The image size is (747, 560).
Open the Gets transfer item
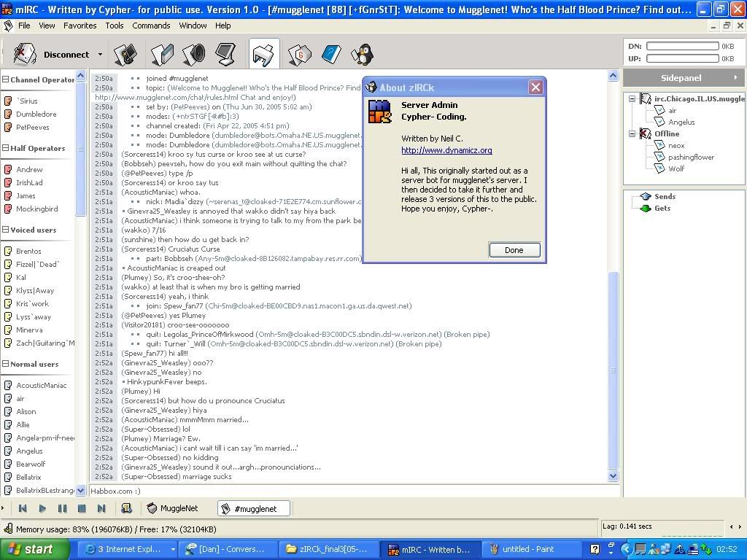(662, 208)
